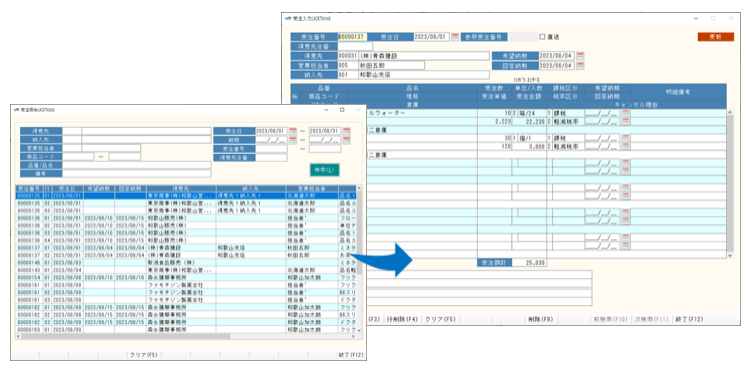This screenshot has height=375, width=750.
Task: Click the 受注日 field in order entry window
Action: click(431, 37)
